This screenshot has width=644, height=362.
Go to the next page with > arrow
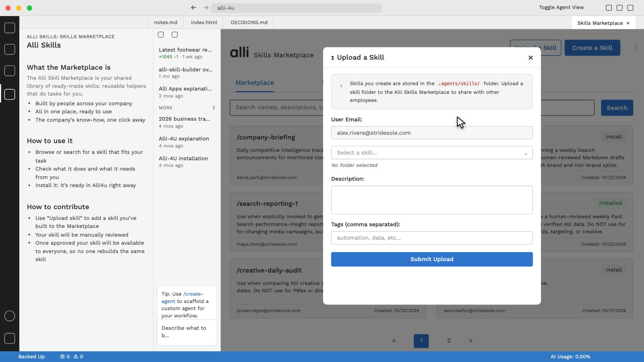470,341
